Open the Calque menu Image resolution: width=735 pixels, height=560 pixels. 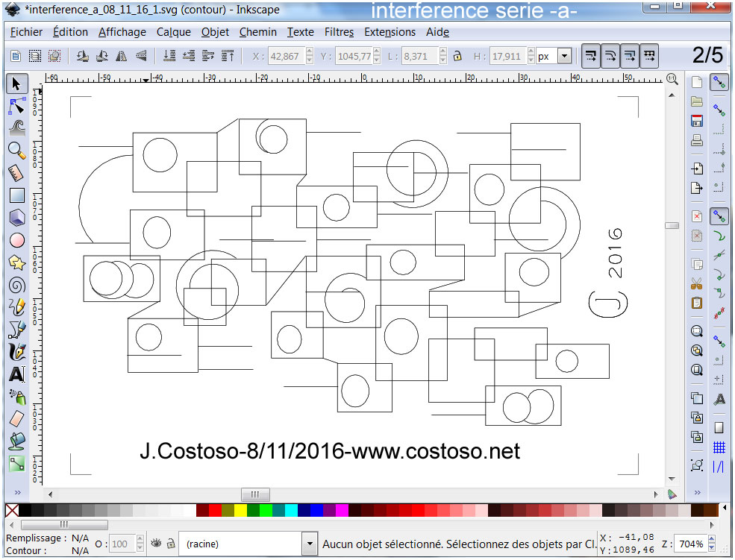[173, 32]
